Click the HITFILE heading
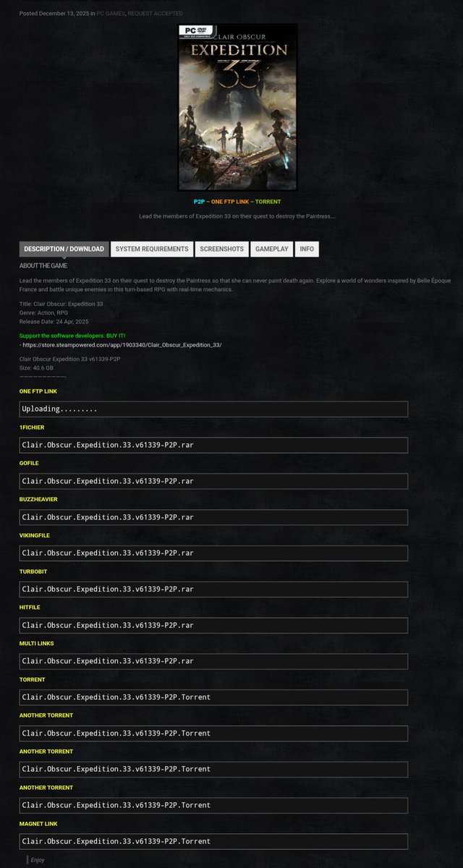The image size is (463, 868). coord(30,608)
